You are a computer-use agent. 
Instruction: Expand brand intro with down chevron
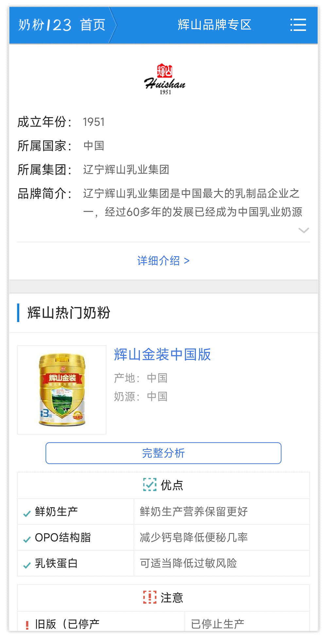point(304,230)
